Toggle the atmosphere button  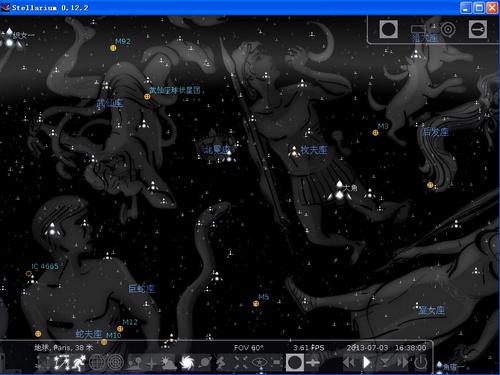(169, 363)
